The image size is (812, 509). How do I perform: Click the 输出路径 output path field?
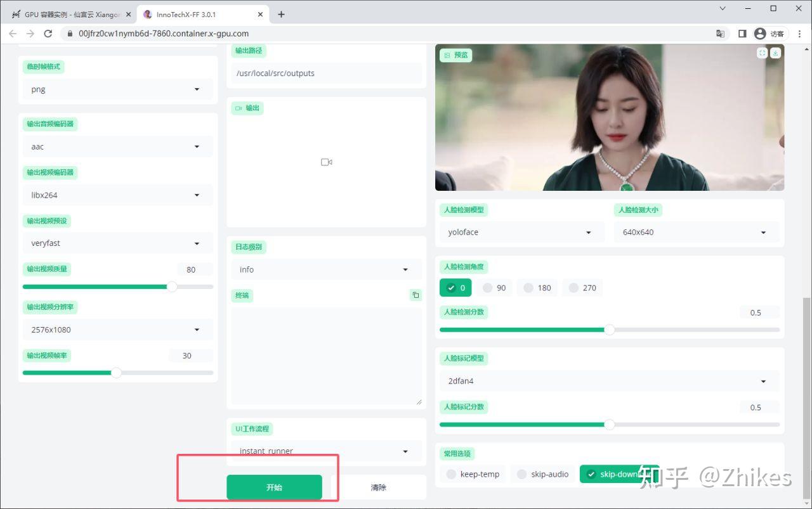click(327, 73)
